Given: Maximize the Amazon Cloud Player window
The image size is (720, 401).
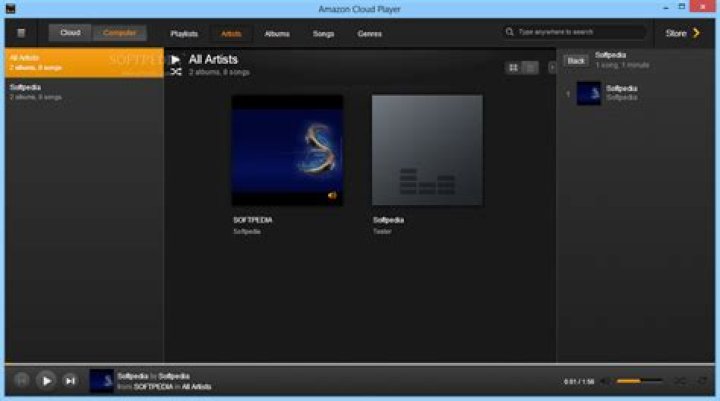Looking at the screenshot, I should coord(682,7).
